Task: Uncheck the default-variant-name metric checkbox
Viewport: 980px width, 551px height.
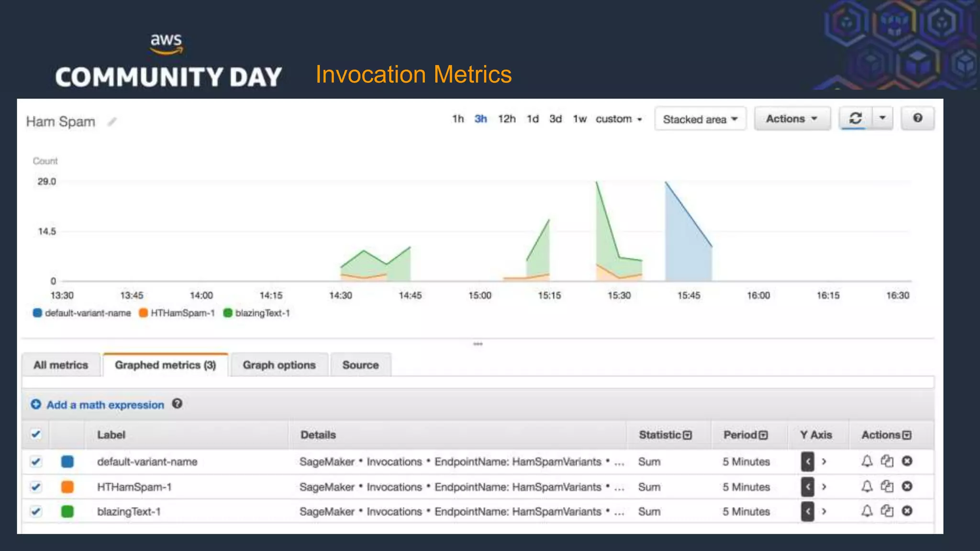Action: click(36, 462)
